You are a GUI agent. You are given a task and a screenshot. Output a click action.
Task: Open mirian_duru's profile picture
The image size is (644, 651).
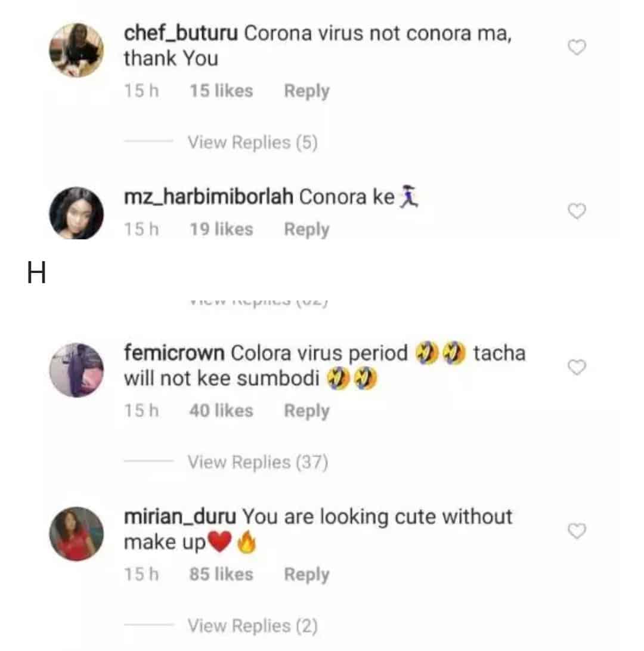(76, 534)
